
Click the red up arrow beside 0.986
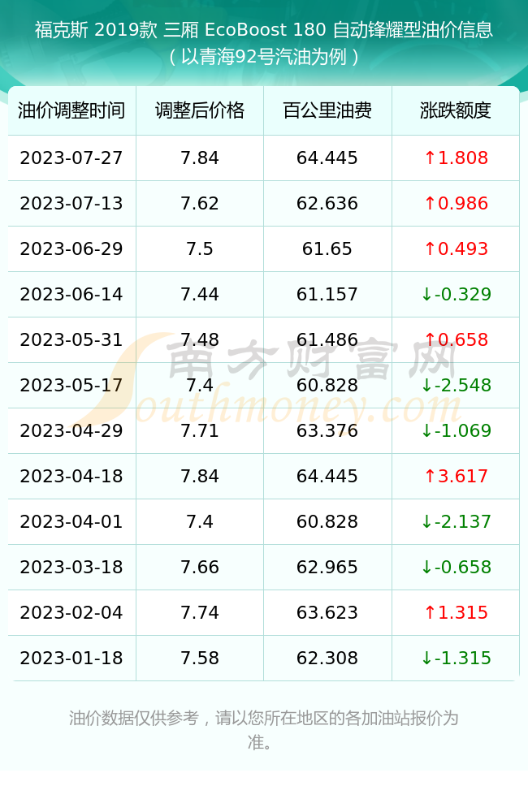430,204
